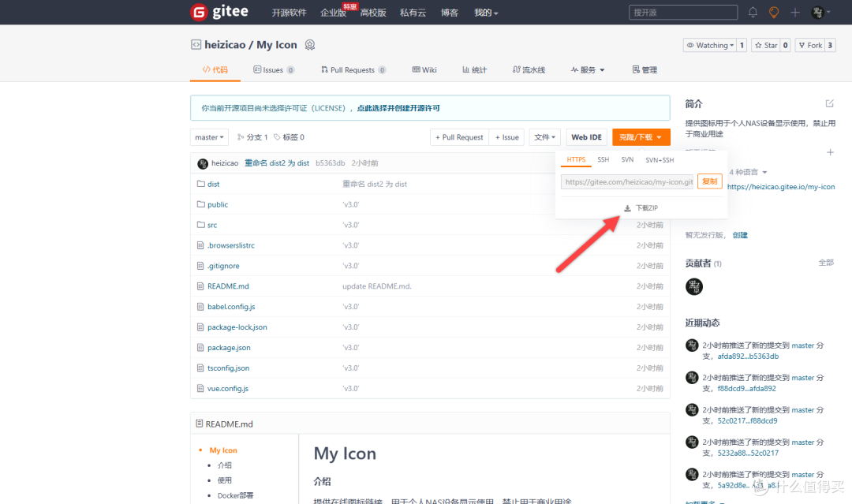Image resolution: width=852 pixels, height=504 pixels.
Task: Click the avatar icon in first 近期动态 entry
Action: coord(693,345)
